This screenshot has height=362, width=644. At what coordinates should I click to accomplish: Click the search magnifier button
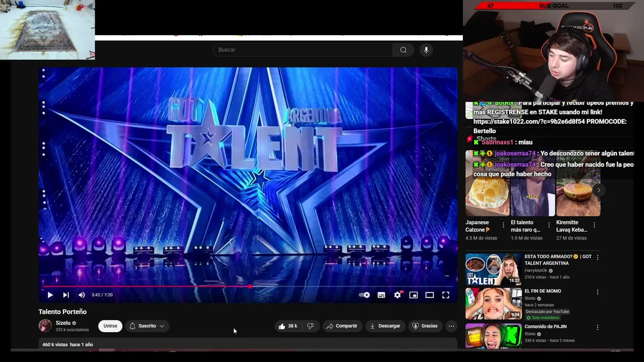pyautogui.click(x=403, y=50)
